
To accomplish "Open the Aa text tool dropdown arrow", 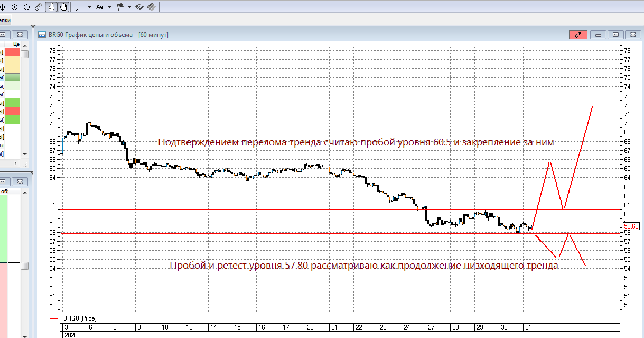I will click(109, 7).
